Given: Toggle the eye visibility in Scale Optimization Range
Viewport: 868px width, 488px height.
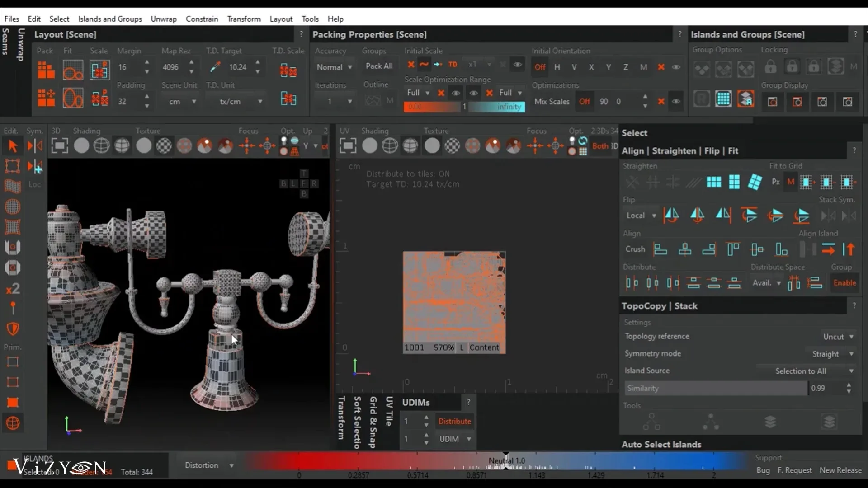Looking at the screenshot, I should point(456,93).
